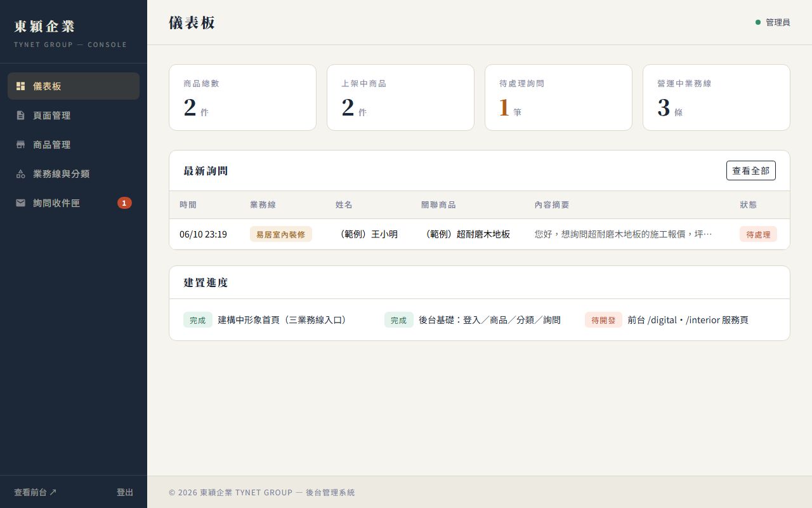The image size is (812, 508).
Task: Click the 完成 badge beside 建構中形象首頁
Action: 198,320
